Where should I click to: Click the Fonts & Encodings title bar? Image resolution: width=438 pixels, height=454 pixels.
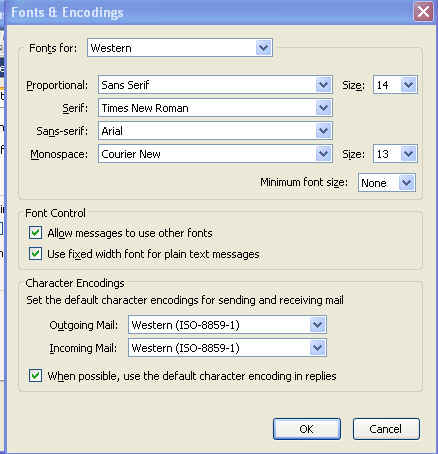click(x=210, y=12)
